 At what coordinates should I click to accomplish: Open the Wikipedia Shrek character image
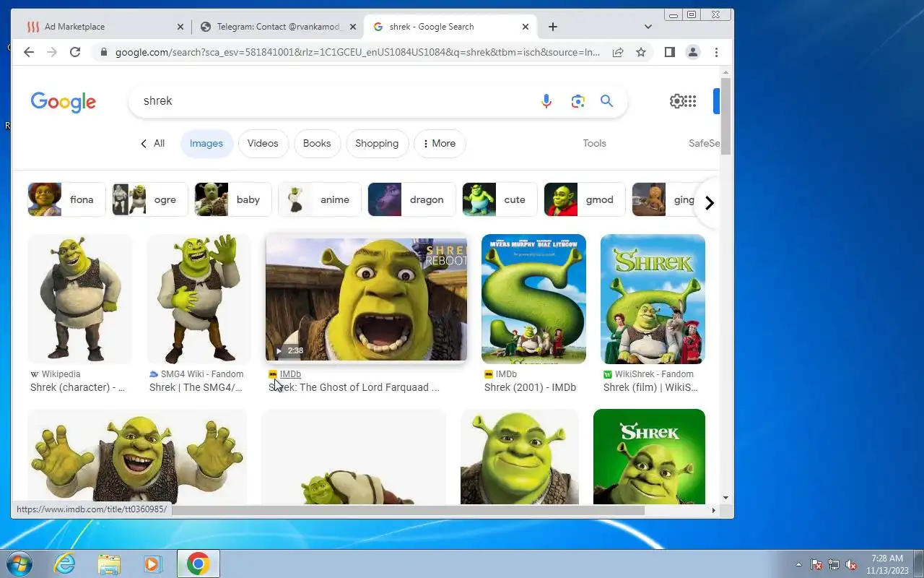[79, 299]
